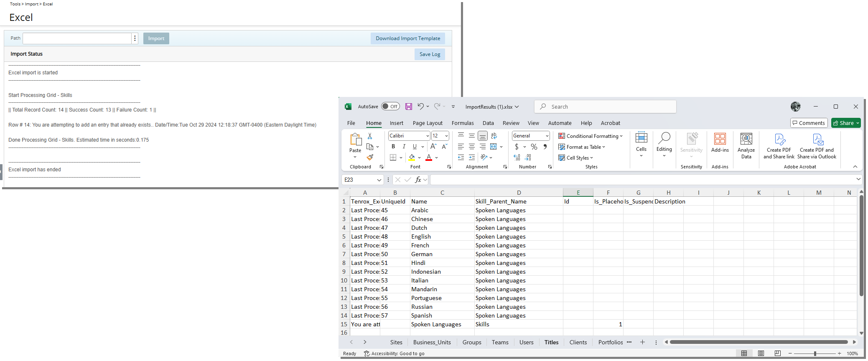The width and height of the screenshot is (868, 361).
Task: Click the Comments button in Excel
Action: tap(809, 123)
